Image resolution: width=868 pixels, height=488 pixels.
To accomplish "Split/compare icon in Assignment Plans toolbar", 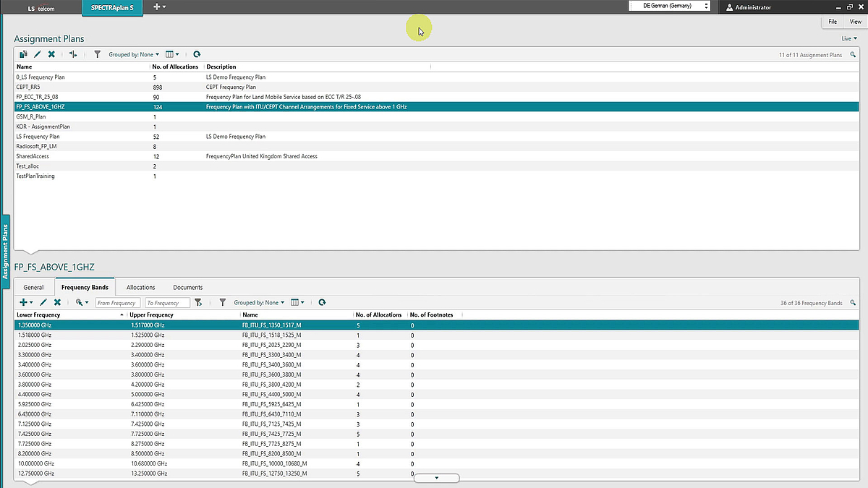I will (x=73, y=54).
